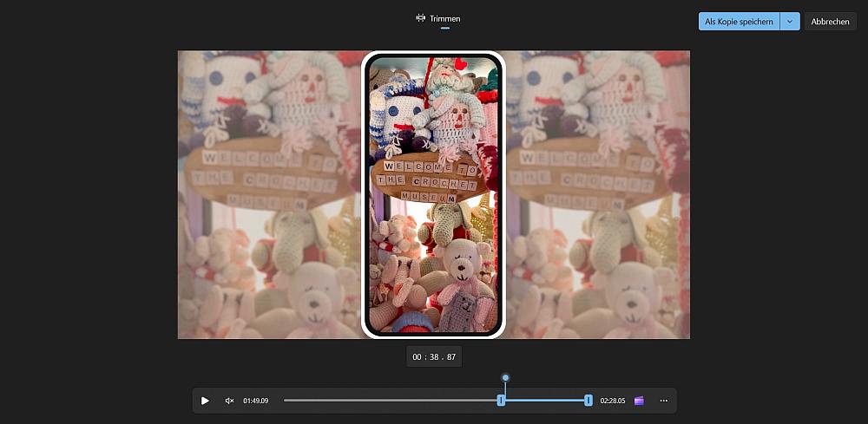Click the 01:49.09 current time label

(x=256, y=401)
